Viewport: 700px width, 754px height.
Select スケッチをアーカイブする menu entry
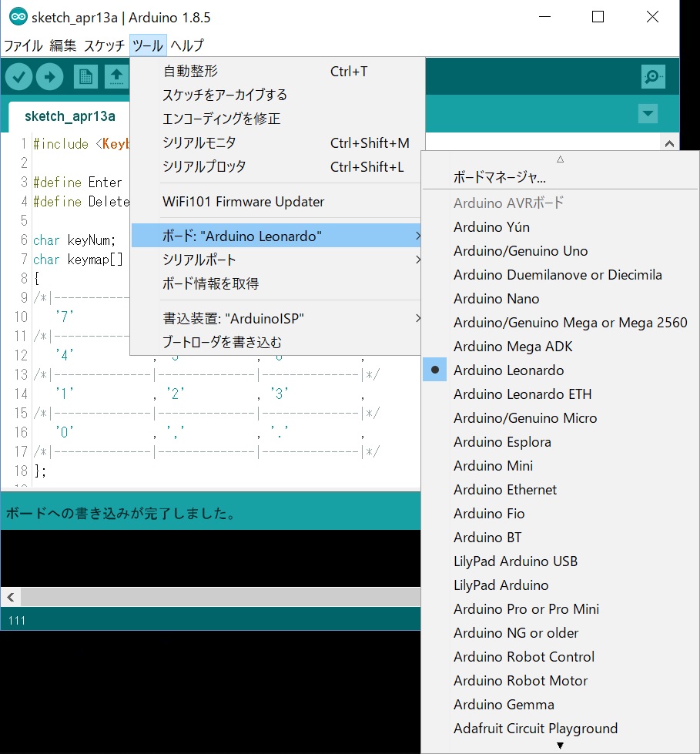pyautogui.click(x=276, y=95)
